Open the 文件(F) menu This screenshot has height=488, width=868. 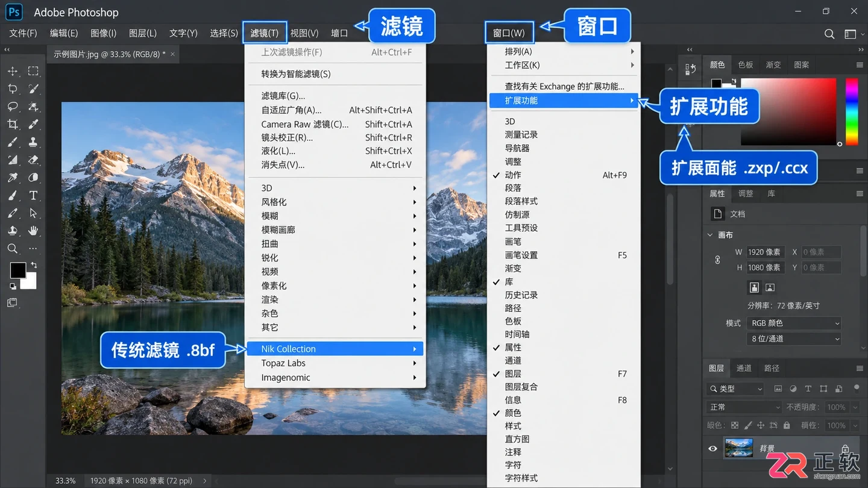coord(24,33)
